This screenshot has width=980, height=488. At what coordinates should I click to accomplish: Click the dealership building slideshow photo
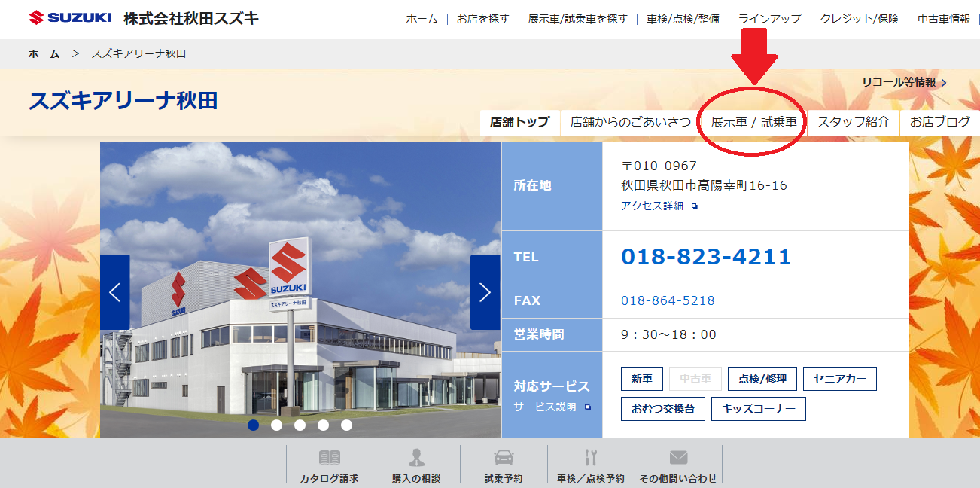click(x=300, y=289)
